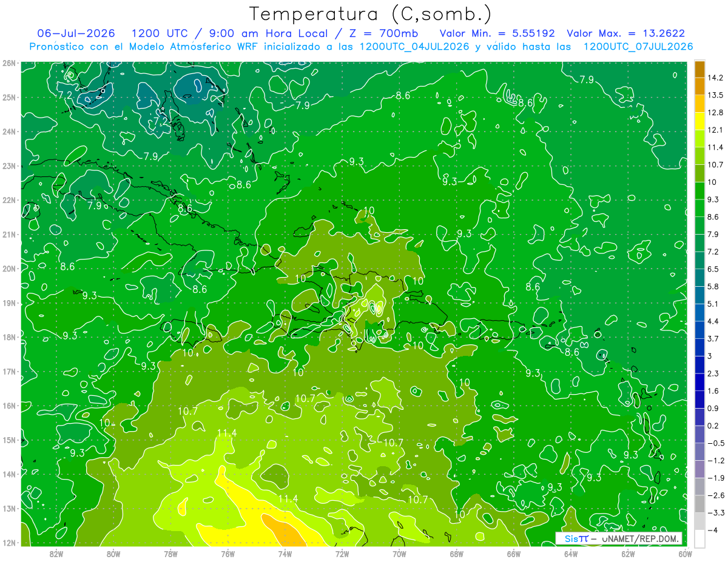728x562 pixels.
Task: Click the pressure level label 'Z = 700mb'
Action: click(385, 33)
